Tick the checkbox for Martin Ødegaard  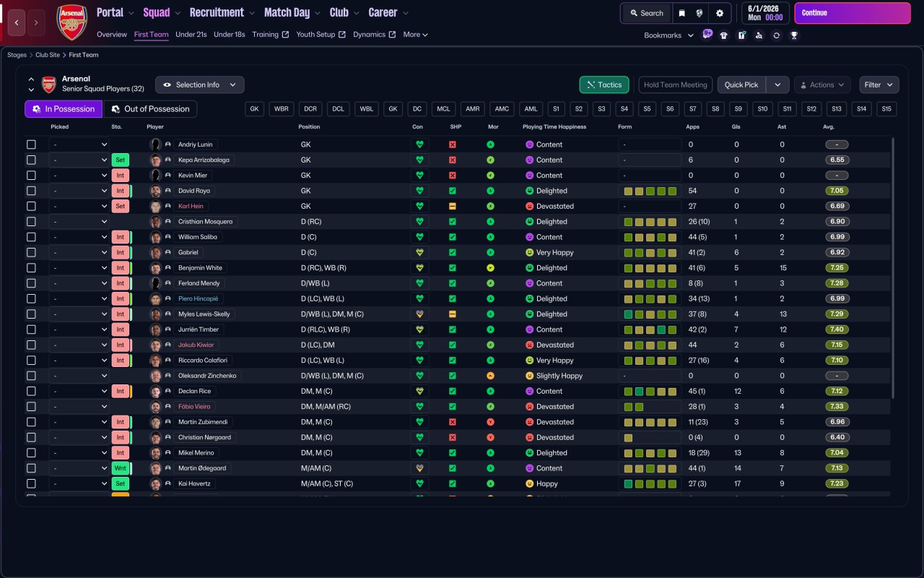tap(31, 468)
